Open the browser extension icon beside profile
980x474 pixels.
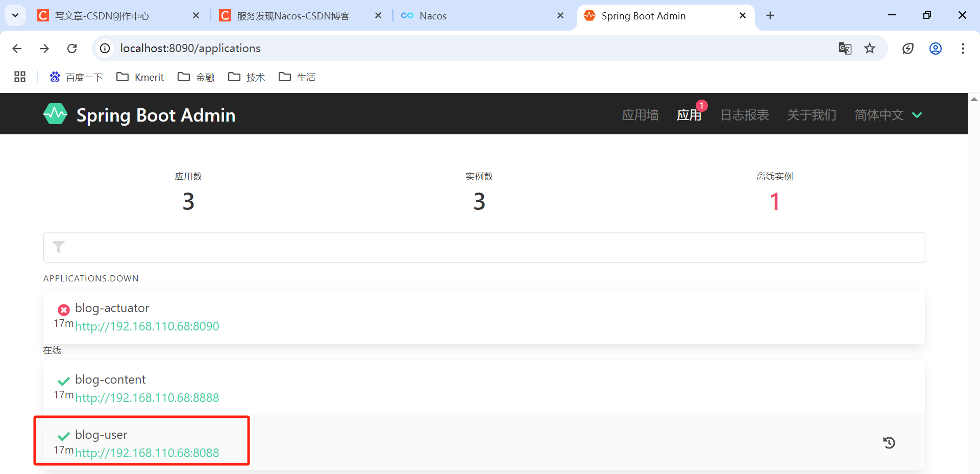[908, 49]
